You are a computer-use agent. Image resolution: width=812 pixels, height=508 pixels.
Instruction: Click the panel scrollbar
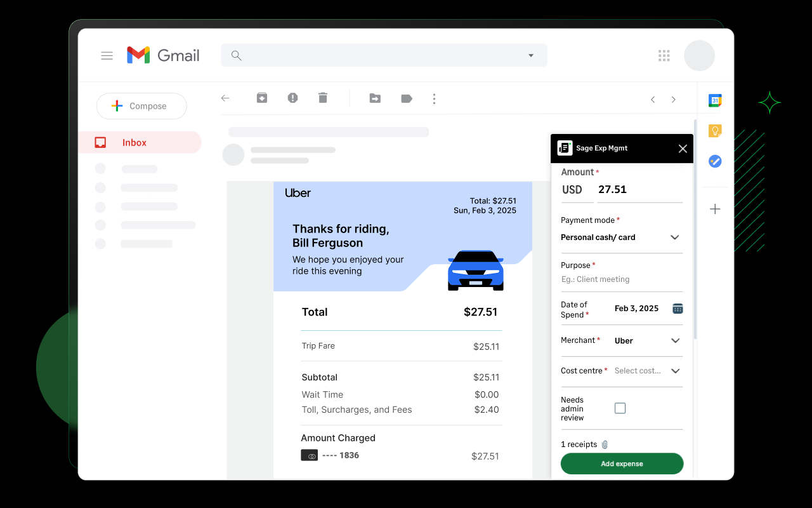(x=695, y=229)
